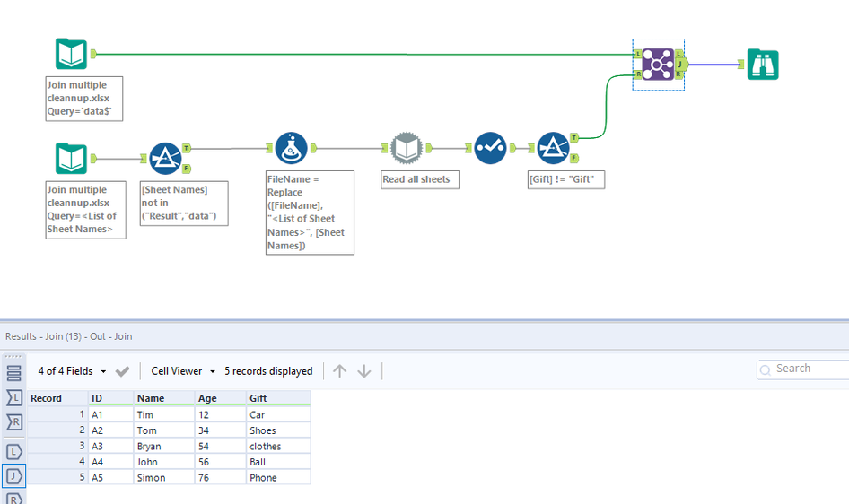The height and width of the screenshot is (504, 849).
Task: Click the Search field in Results
Action: (x=803, y=369)
